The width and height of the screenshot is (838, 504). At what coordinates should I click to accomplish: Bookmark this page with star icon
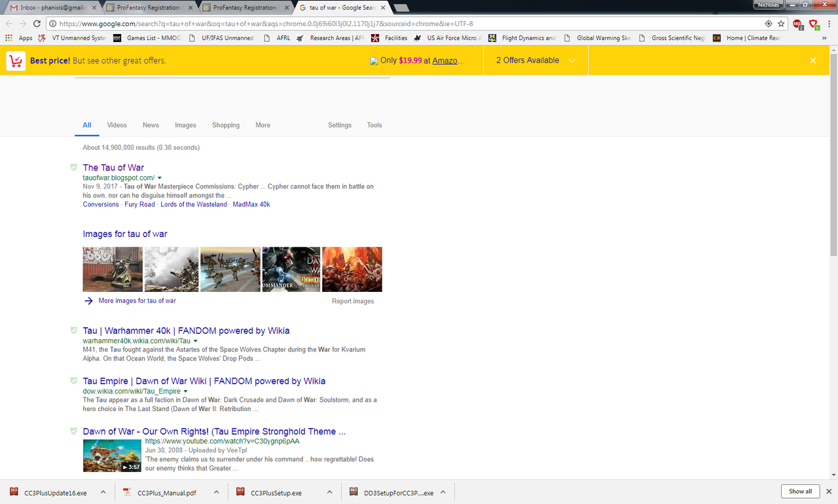coord(781,24)
